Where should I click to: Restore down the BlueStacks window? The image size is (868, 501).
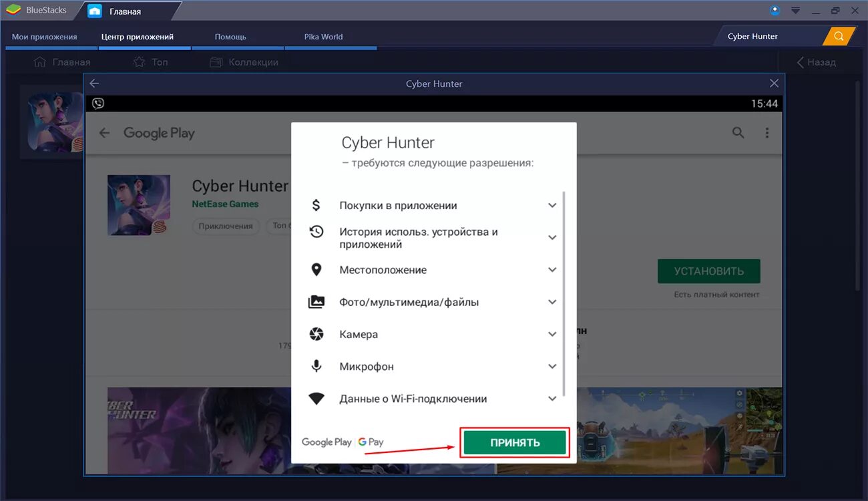[835, 10]
